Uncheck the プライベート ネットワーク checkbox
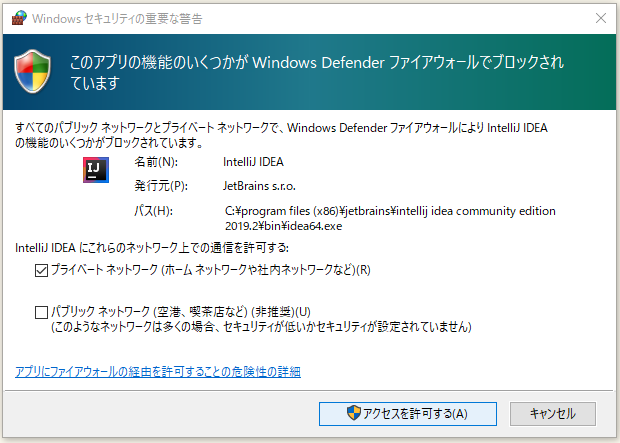This screenshot has height=443, width=620. pos(42,271)
